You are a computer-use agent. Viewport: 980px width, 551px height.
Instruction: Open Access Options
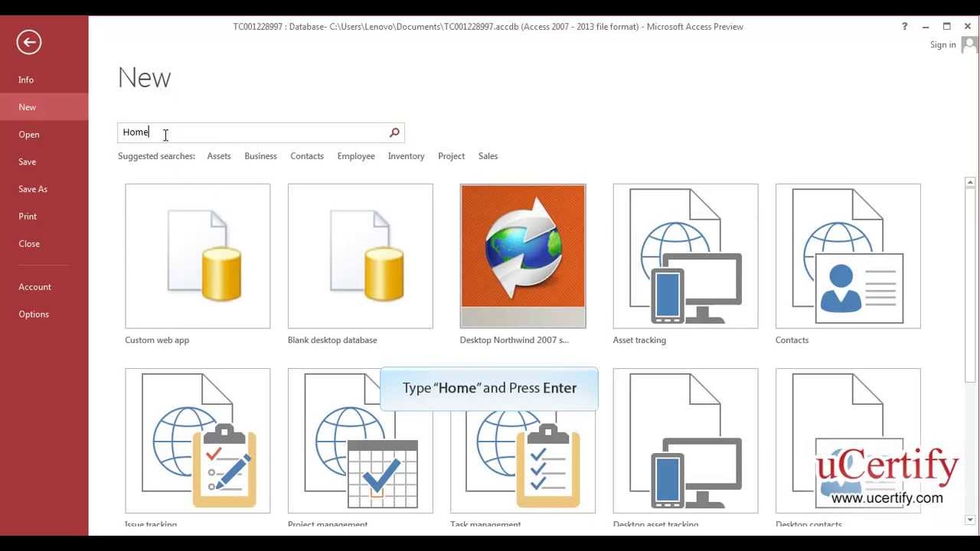(44, 315)
